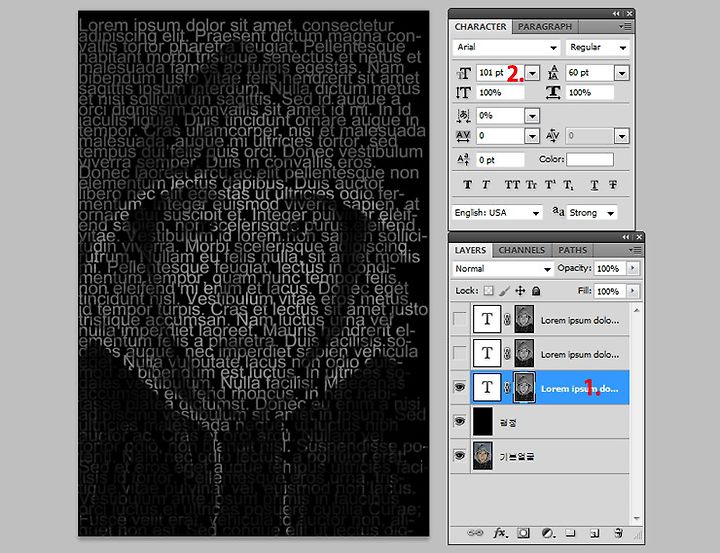Click the Faux Bold style icon
This screenshot has width=720, height=553.
tap(467, 185)
